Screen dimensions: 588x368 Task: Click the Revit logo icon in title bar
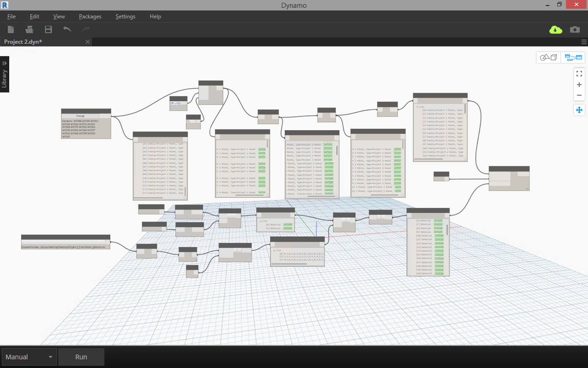4,5
